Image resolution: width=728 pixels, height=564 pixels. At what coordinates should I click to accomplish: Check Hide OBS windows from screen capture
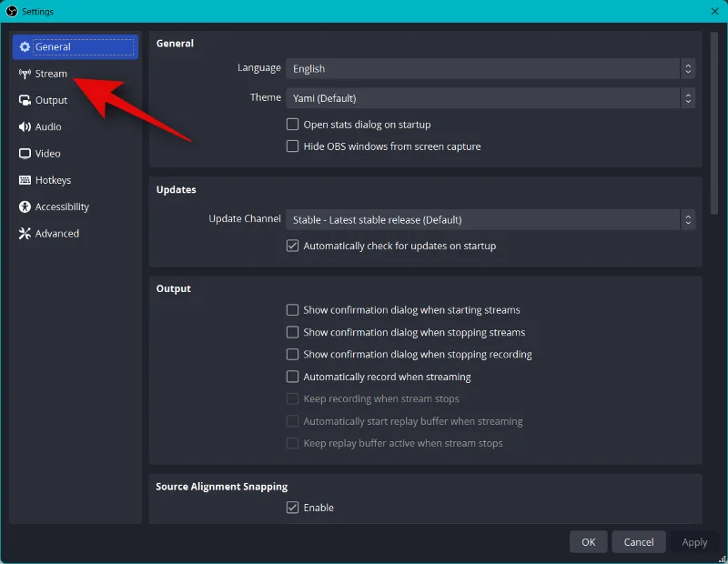click(292, 146)
